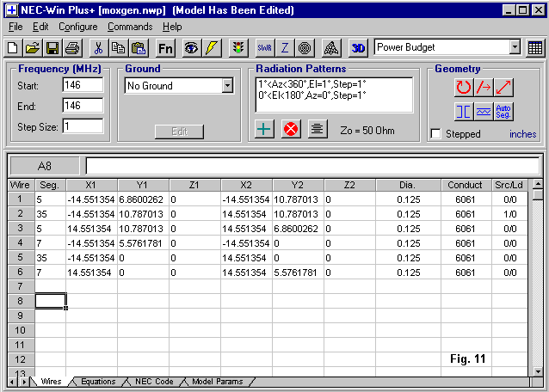Click the rotate geometry icon
The width and height of the screenshot is (549, 392).
point(464,87)
